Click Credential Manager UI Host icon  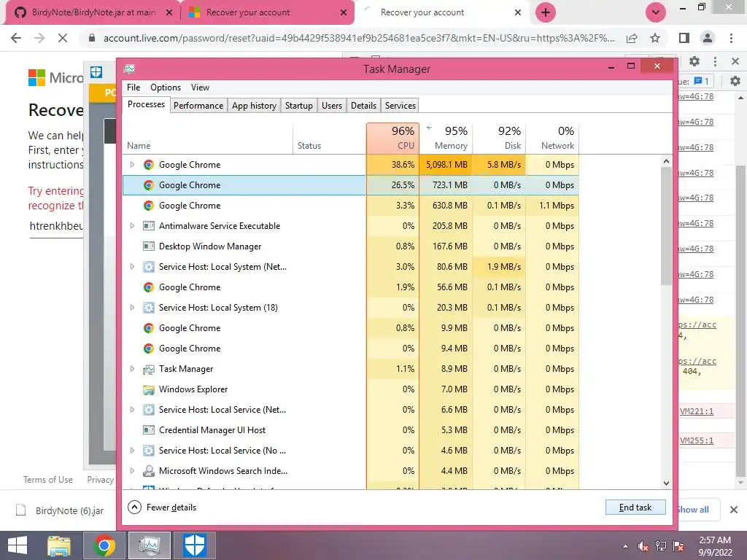149,430
